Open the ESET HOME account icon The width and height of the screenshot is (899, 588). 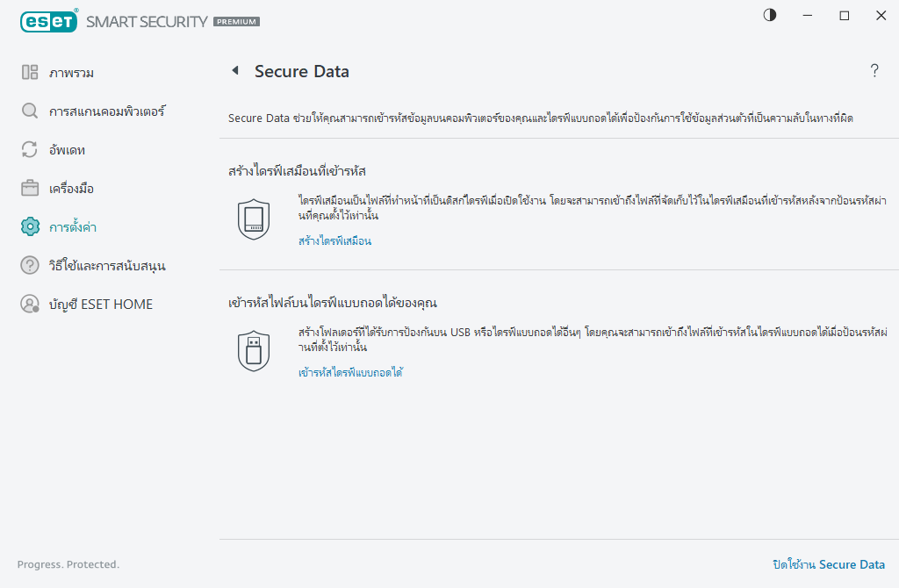click(x=29, y=304)
